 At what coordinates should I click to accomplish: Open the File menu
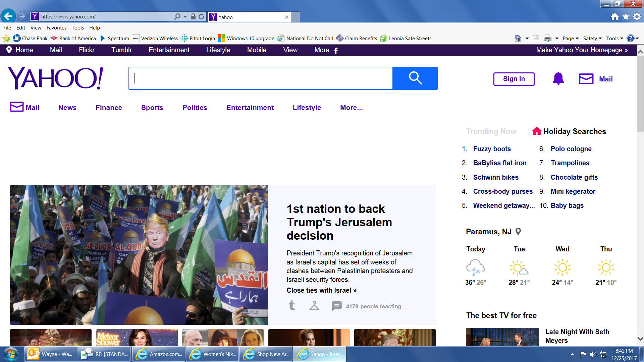(x=7, y=28)
